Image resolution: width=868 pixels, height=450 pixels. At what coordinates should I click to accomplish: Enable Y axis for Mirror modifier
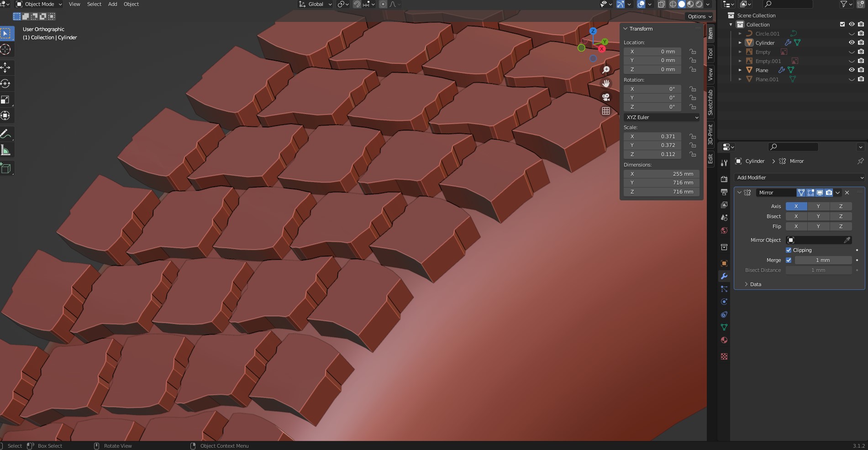tap(818, 206)
